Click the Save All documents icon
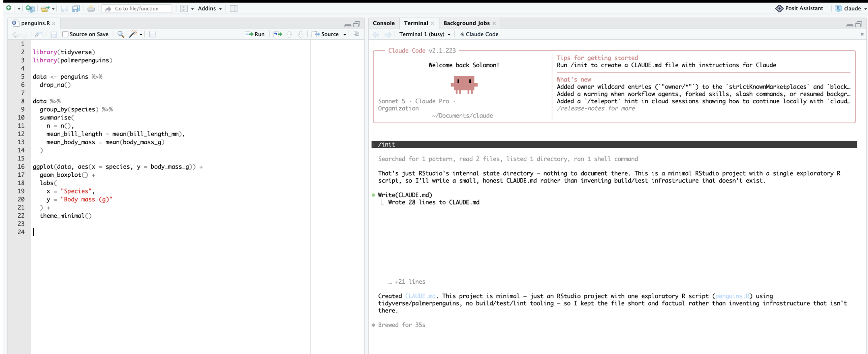The width and height of the screenshot is (868, 354). (76, 8)
